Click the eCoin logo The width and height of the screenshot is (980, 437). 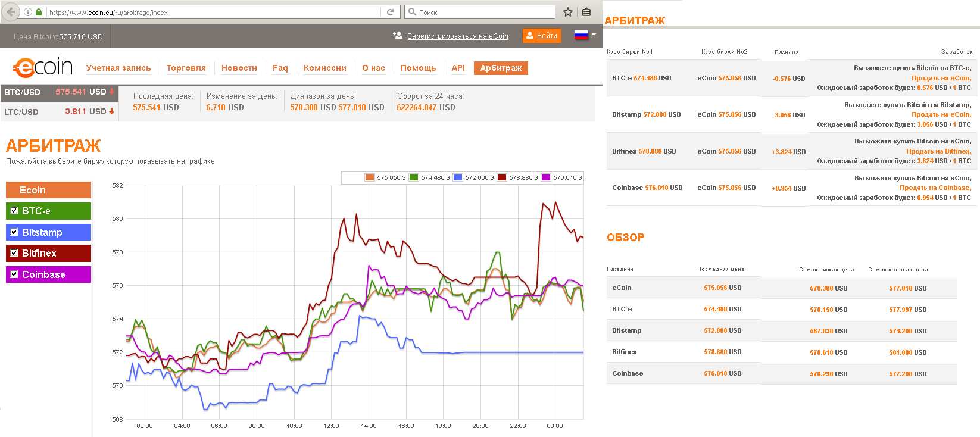(43, 67)
